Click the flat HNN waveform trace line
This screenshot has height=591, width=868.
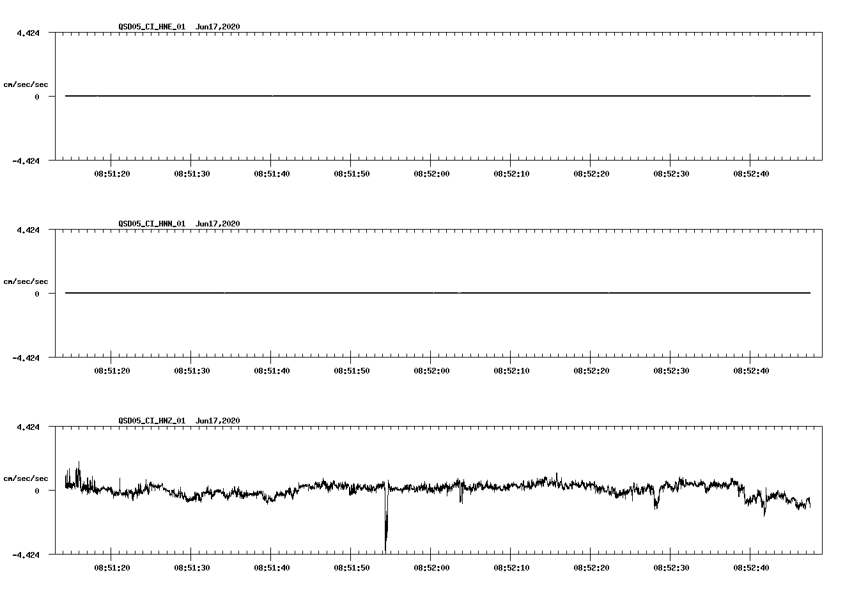[438, 293]
